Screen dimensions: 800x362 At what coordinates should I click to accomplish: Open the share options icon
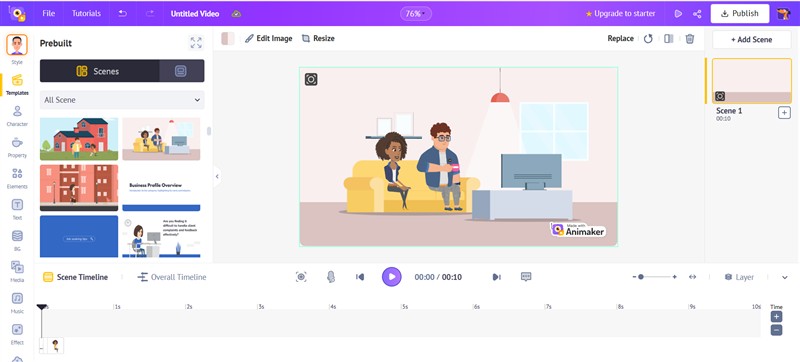click(x=697, y=14)
